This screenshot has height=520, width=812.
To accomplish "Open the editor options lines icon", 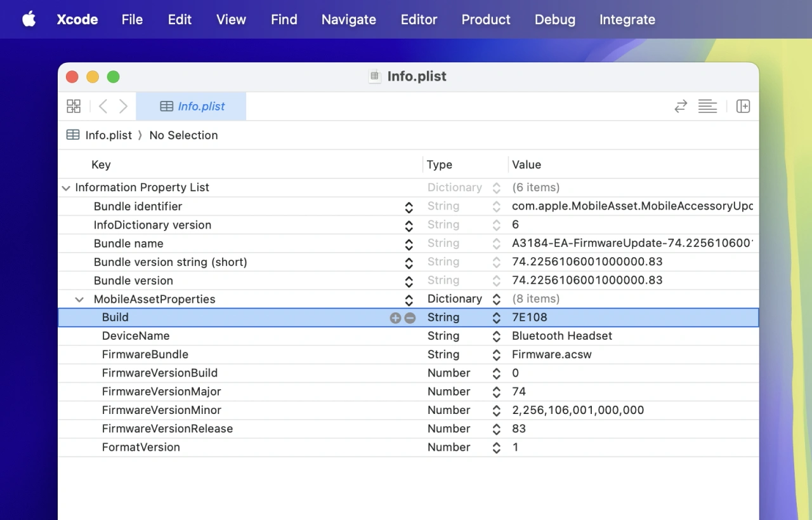I will [707, 106].
